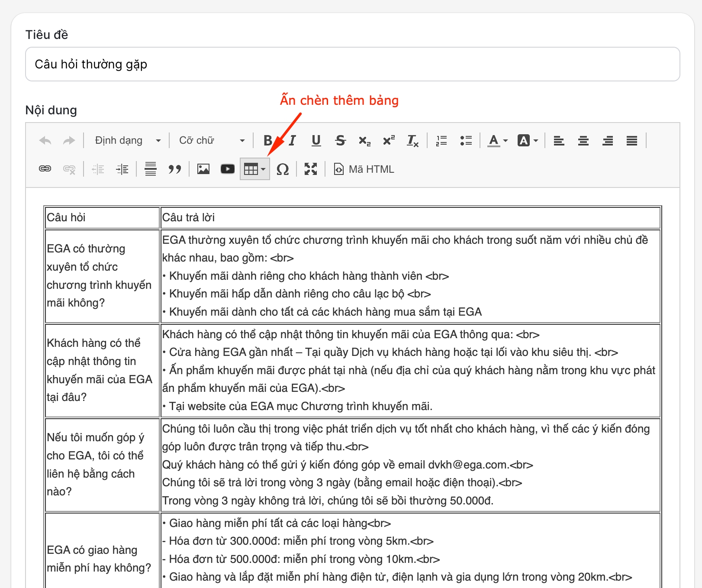Viewport: 702px width, 588px height.
Task: Insert a hyperlink with link icon
Action: tap(45, 169)
